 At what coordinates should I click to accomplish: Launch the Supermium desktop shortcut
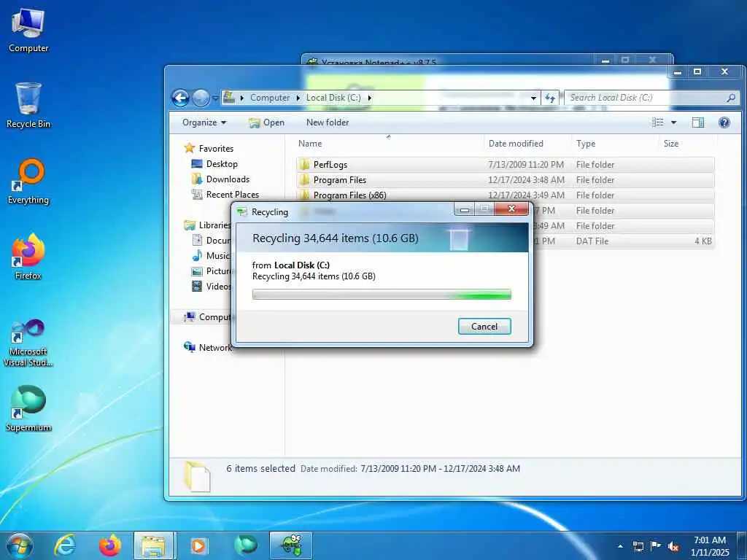point(28,410)
